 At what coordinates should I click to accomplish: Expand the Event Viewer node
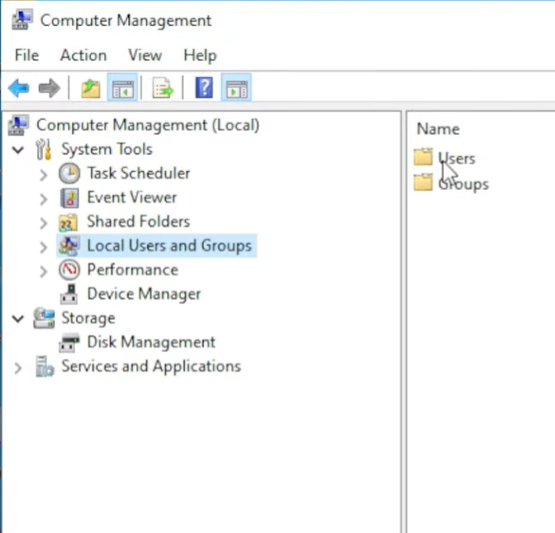pyautogui.click(x=44, y=199)
